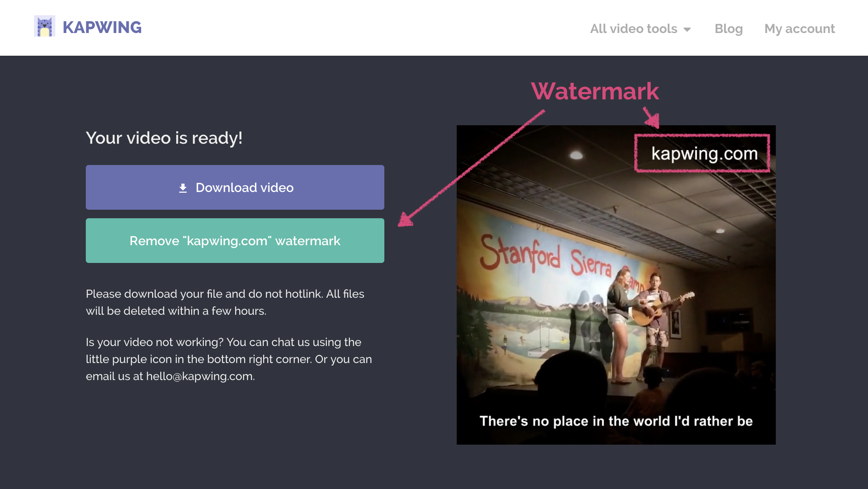Select the Your video is ready heading

click(164, 138)
